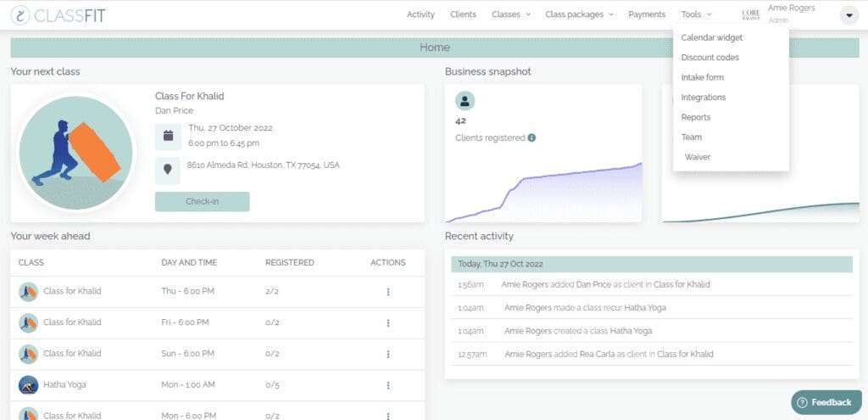Click the clients registered person icon

pyautogui.click(x=465, y=101)
